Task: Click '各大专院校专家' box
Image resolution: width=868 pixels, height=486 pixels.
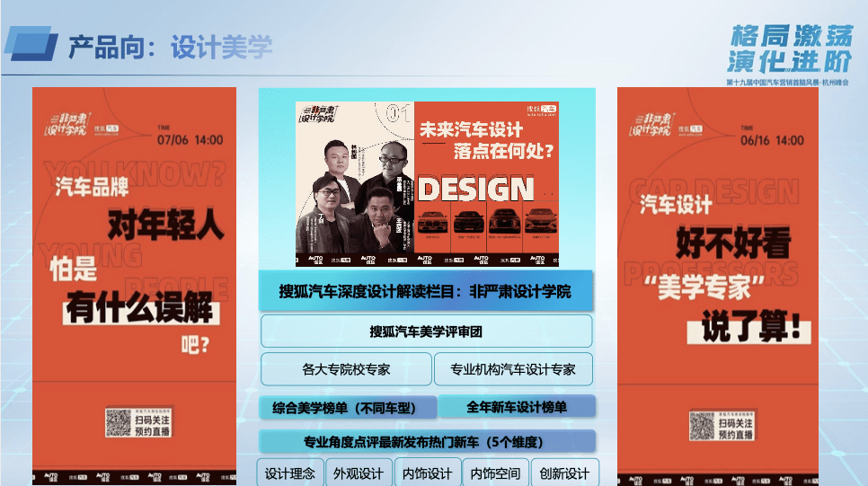Action: (346, 369)
